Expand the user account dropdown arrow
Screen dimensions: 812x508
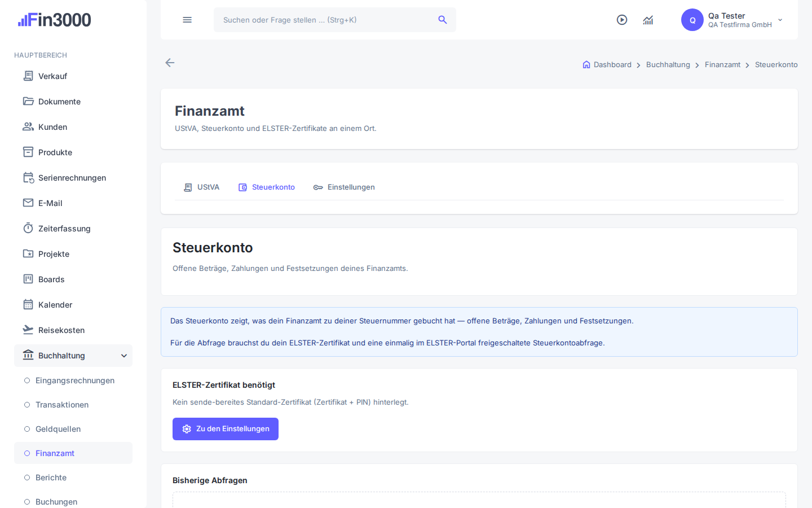780,20
